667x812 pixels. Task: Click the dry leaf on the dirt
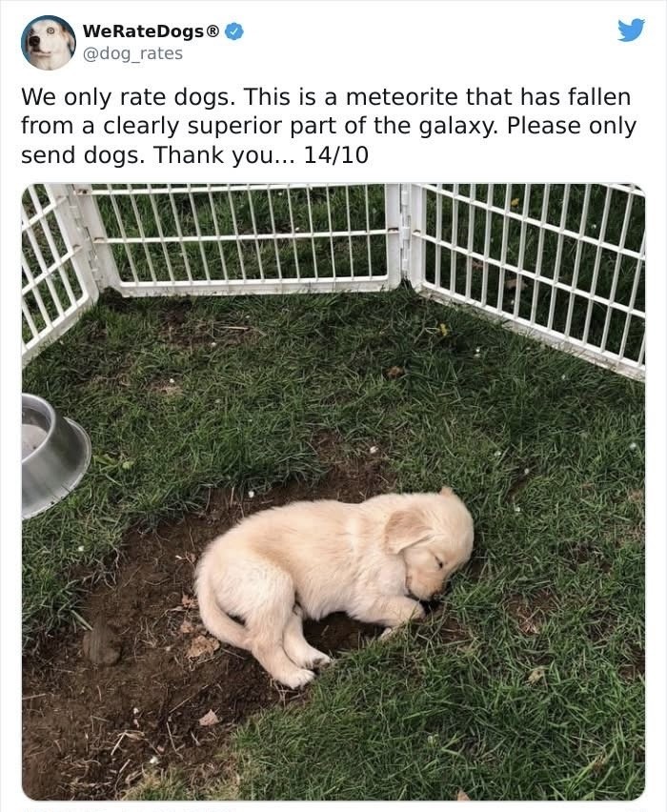tap(202, 646)
